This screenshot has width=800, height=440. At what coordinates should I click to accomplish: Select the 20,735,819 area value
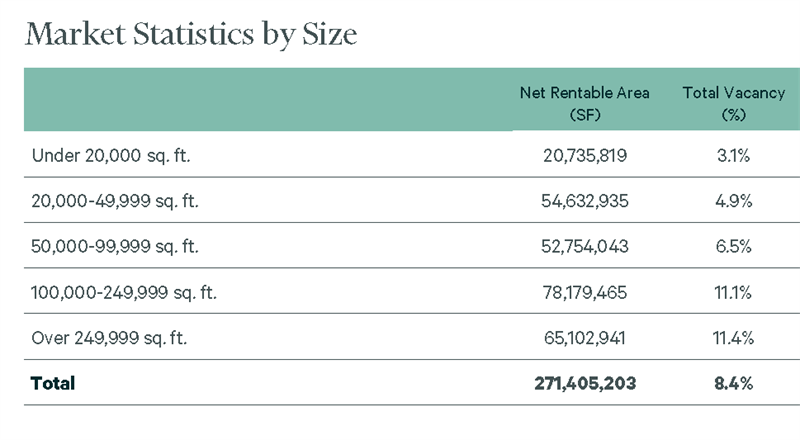tap(585, 155)
